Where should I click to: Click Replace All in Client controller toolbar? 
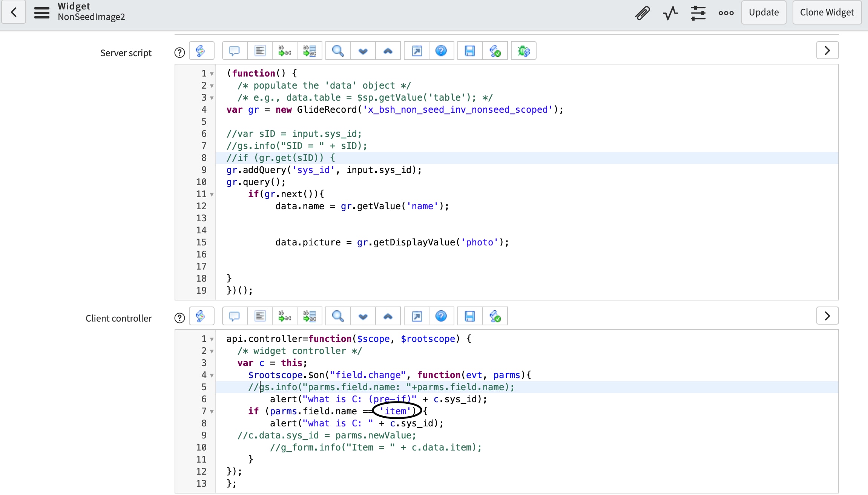[x=310, y=316]
